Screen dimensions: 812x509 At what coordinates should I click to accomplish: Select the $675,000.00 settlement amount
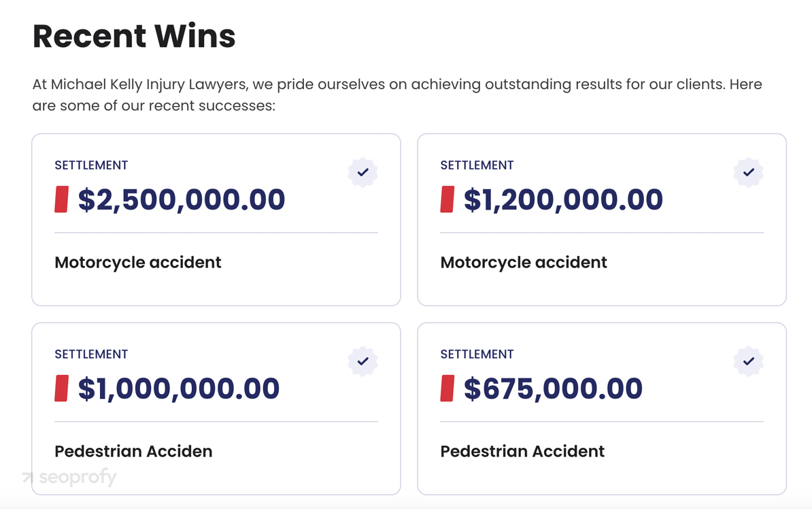click(x=553, y=389)
